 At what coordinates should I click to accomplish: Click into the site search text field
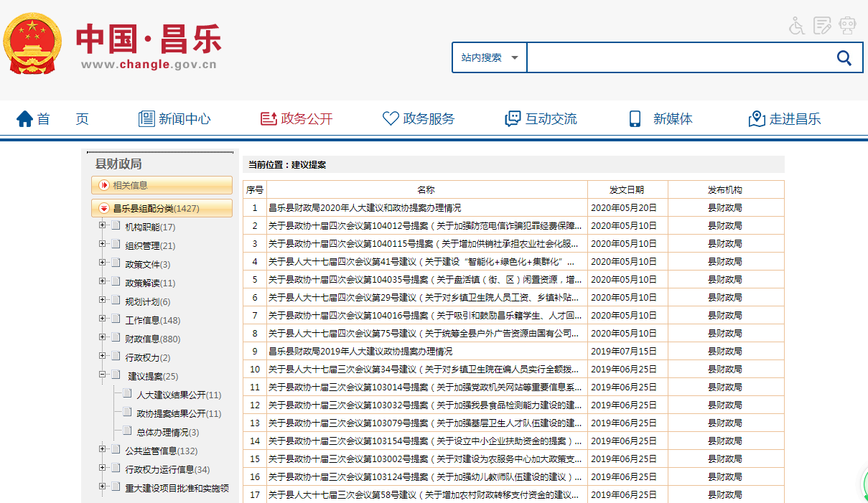click(x=675, y=58)
